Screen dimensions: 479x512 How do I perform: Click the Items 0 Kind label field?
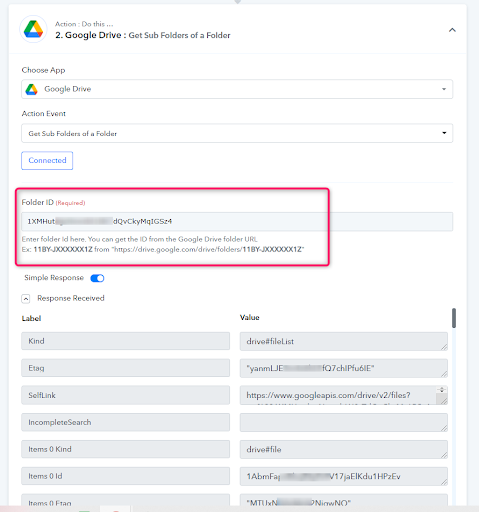tap(125, 449)
